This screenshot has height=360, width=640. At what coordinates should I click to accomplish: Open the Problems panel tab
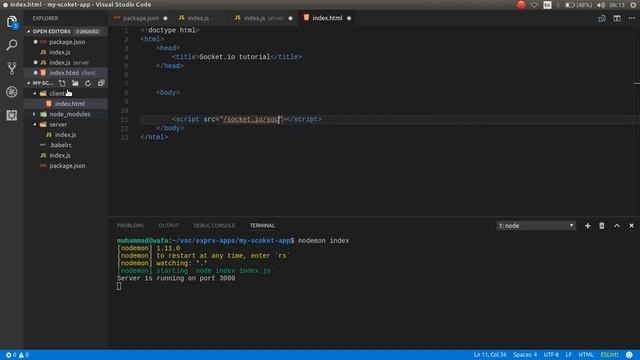130,226
